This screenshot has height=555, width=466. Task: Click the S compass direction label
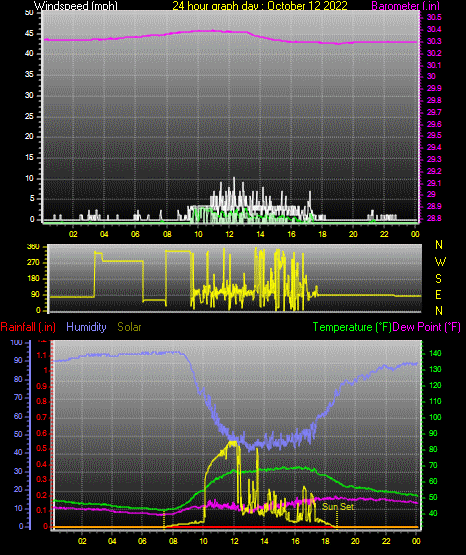tap(438, 279)
